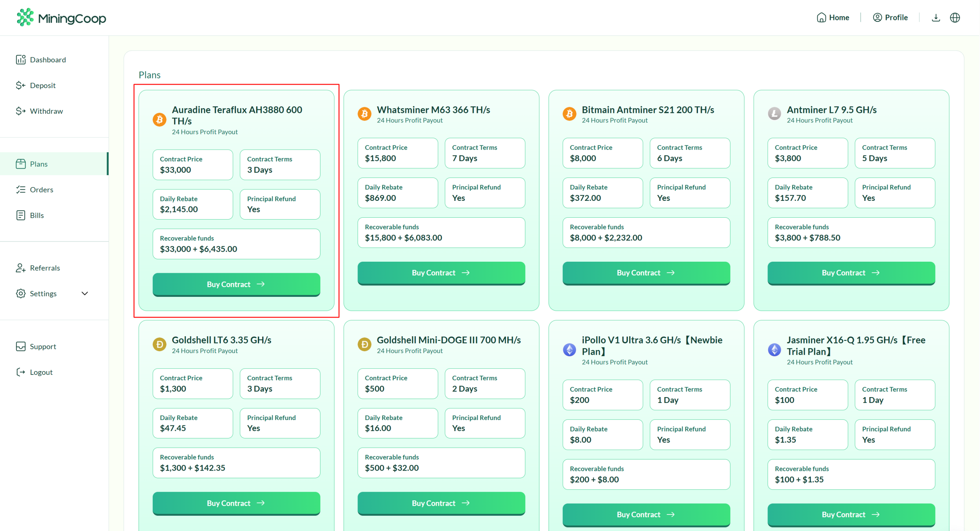Click 'Auradine Teraflux AH3880 600 TH/s' title

coord(237,115)
